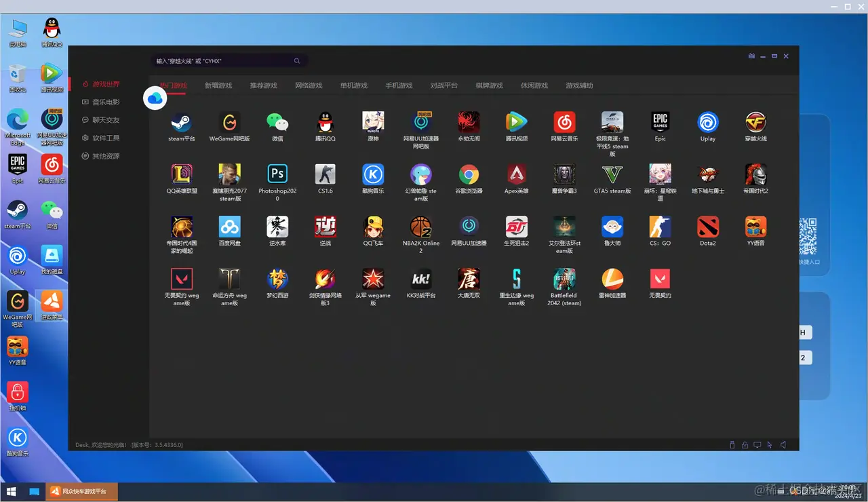Launch Apex英雄 game
The height and width of the screenshot is (502, 868).
[x=517, y=174]
